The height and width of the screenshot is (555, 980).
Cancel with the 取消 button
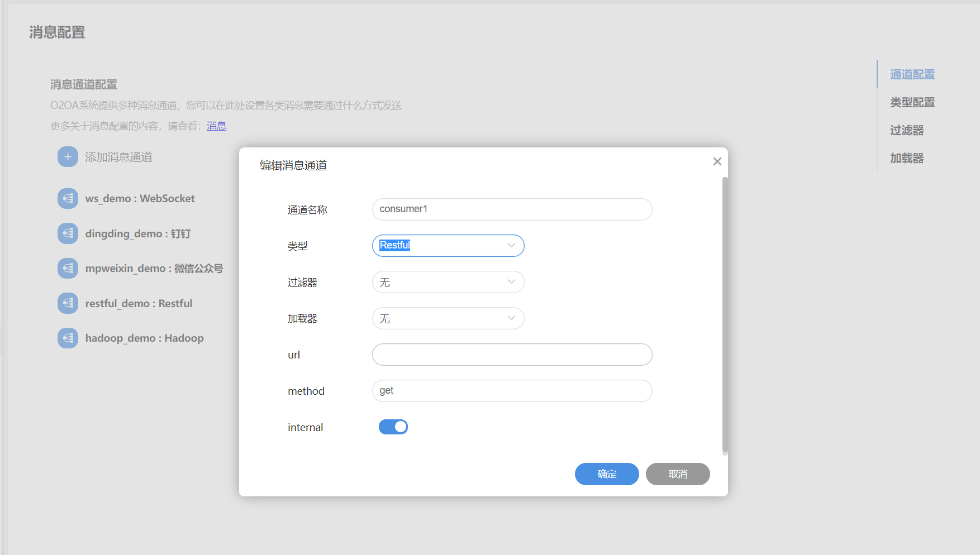(678, 474)
